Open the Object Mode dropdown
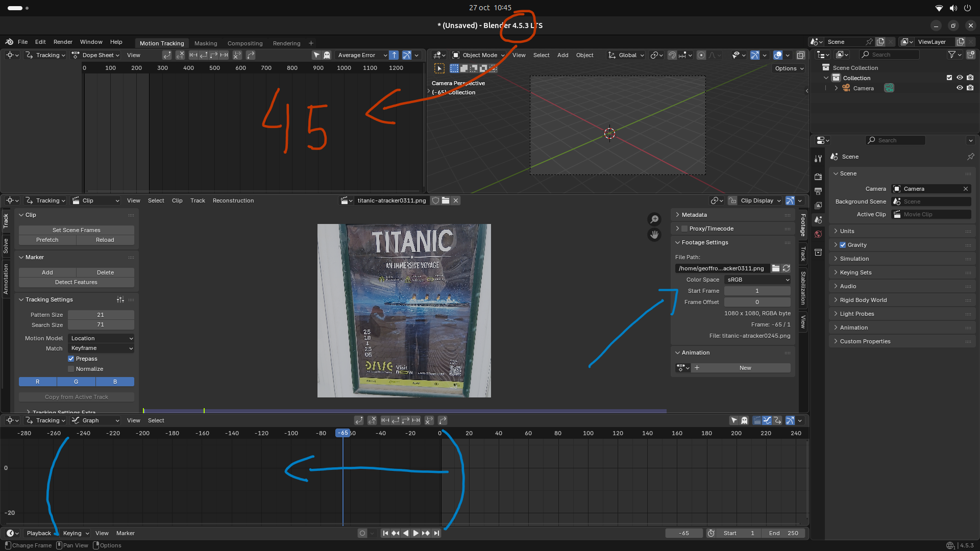 coord(478,55)
